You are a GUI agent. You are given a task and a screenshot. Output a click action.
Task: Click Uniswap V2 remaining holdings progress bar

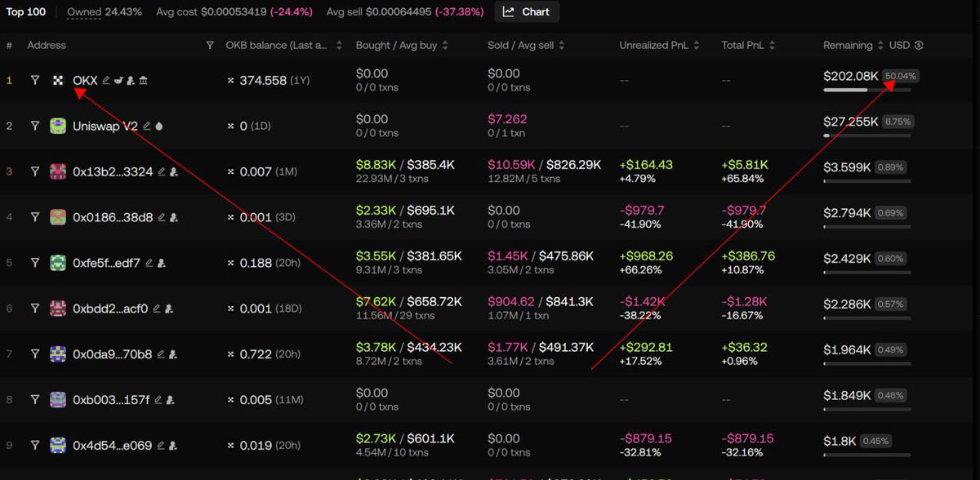point(867,135)
